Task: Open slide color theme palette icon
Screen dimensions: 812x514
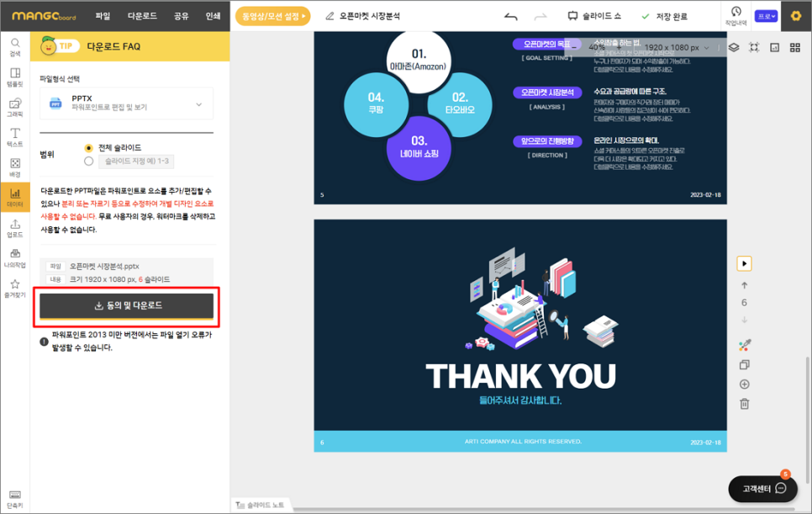Action: pos(744,345)
